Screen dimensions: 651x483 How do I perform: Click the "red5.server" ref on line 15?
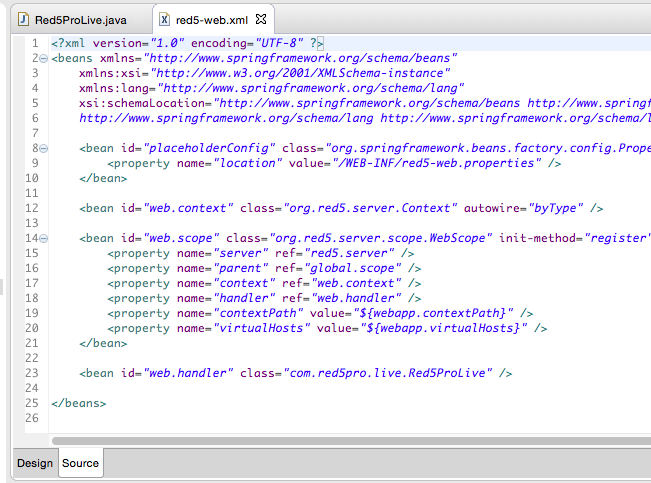click(349, 253)
